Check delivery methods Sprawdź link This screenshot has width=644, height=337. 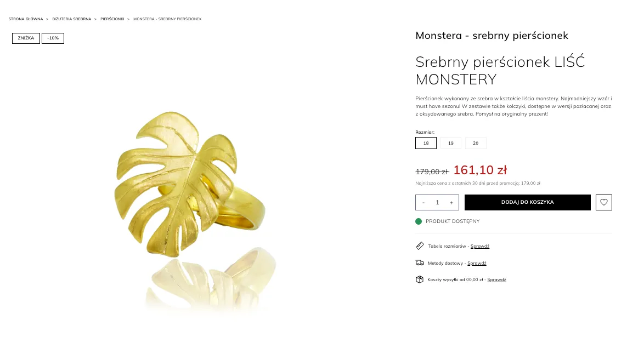click(477, 264)
